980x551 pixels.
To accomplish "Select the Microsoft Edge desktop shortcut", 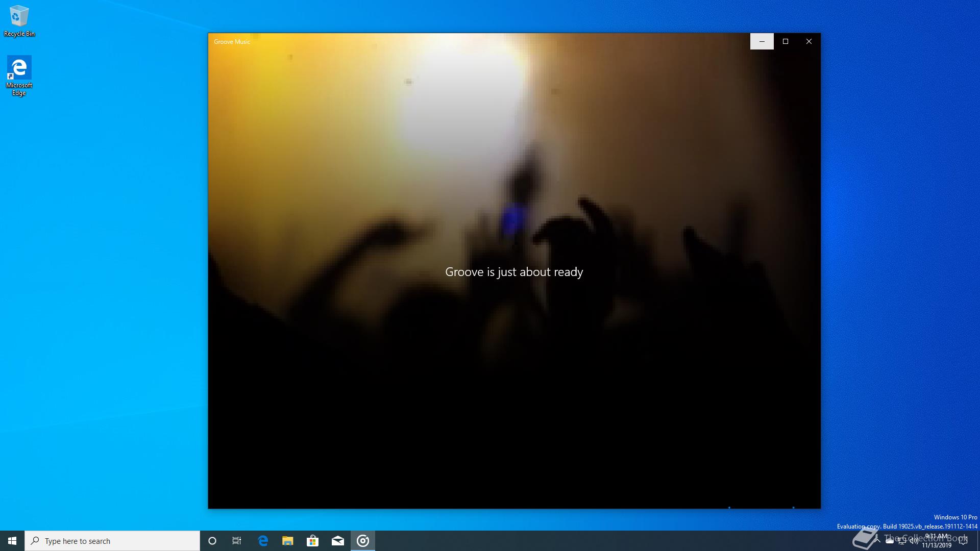I will point(19,76).
